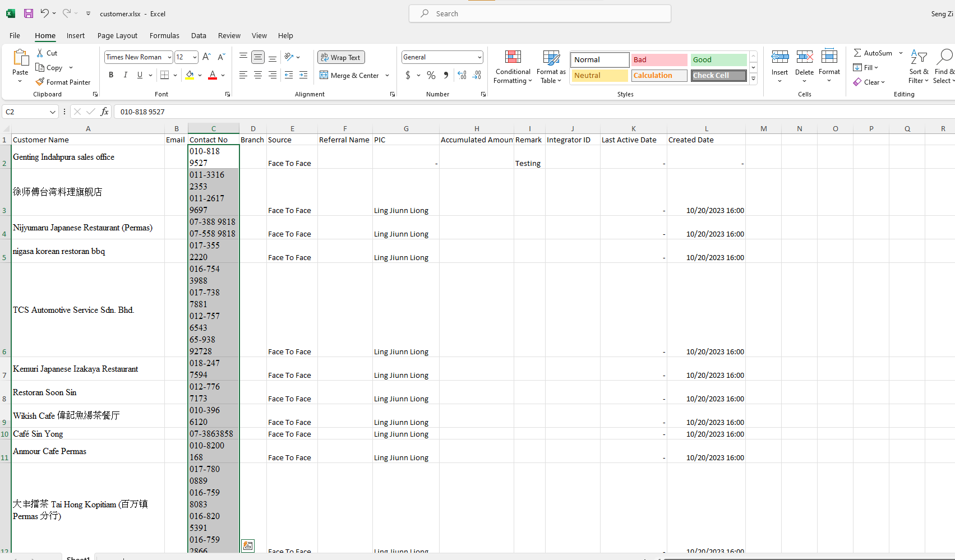Toggle Bold formatting
This screenshot has width=955, height=560.
click(x=111, y=75)
